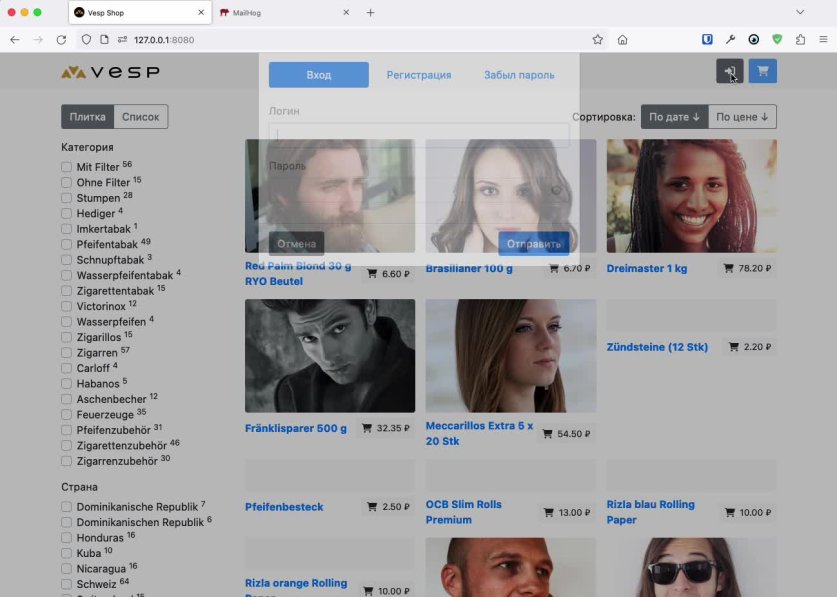
Task: Open a new browser tab
Action: (370, 12)
